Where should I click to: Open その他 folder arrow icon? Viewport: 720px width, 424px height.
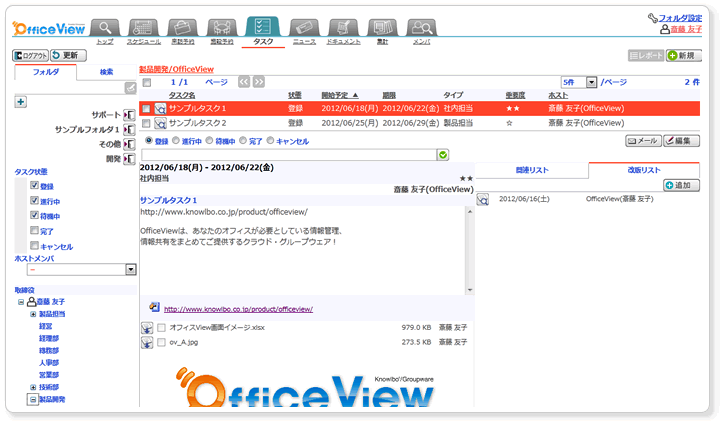click(129, 144)
